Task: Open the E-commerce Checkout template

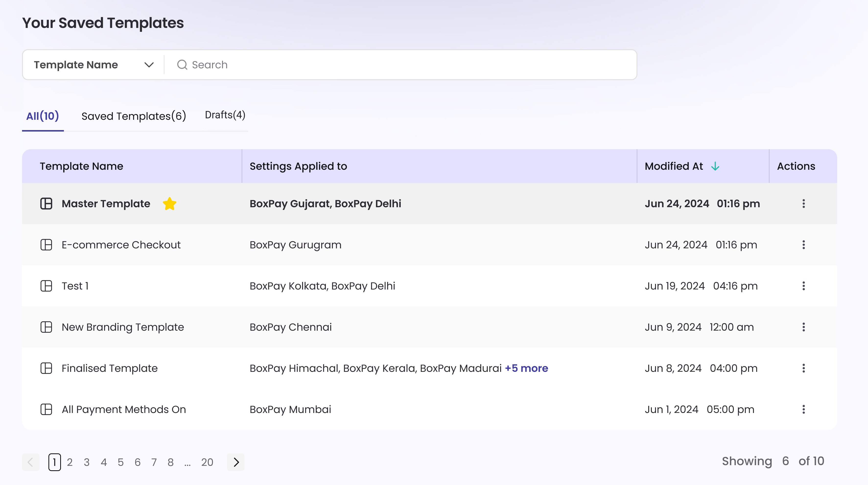Action: [121, 244]
